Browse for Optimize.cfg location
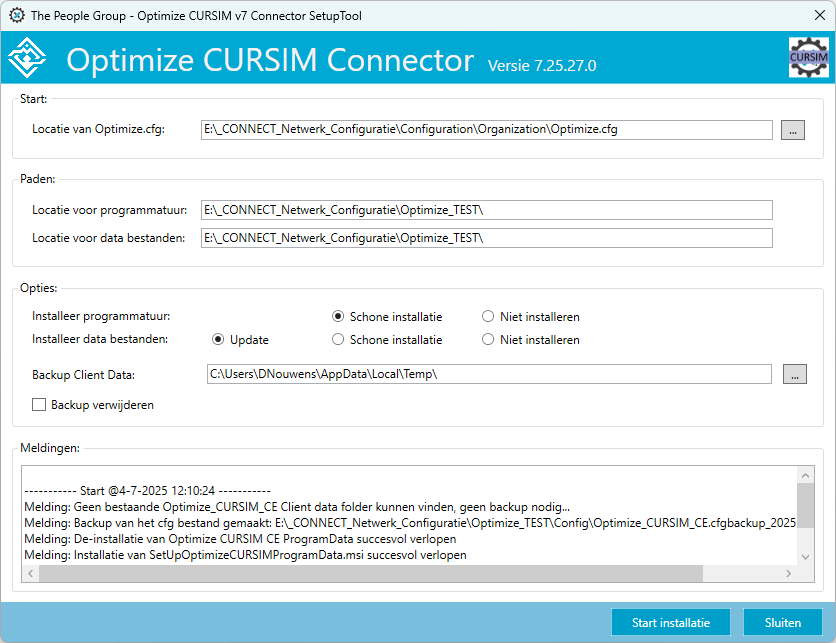 (793, 130)
